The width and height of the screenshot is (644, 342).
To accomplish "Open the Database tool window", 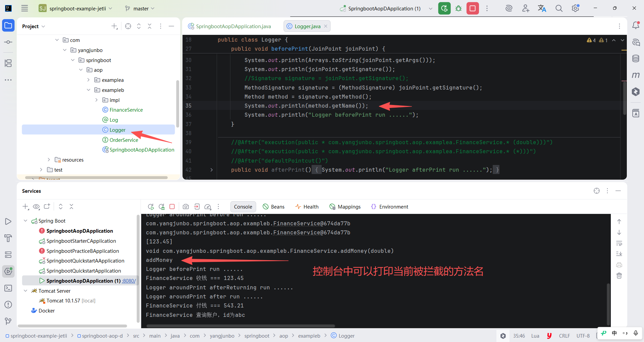I will pyautogui.click(x=636, y=59).
